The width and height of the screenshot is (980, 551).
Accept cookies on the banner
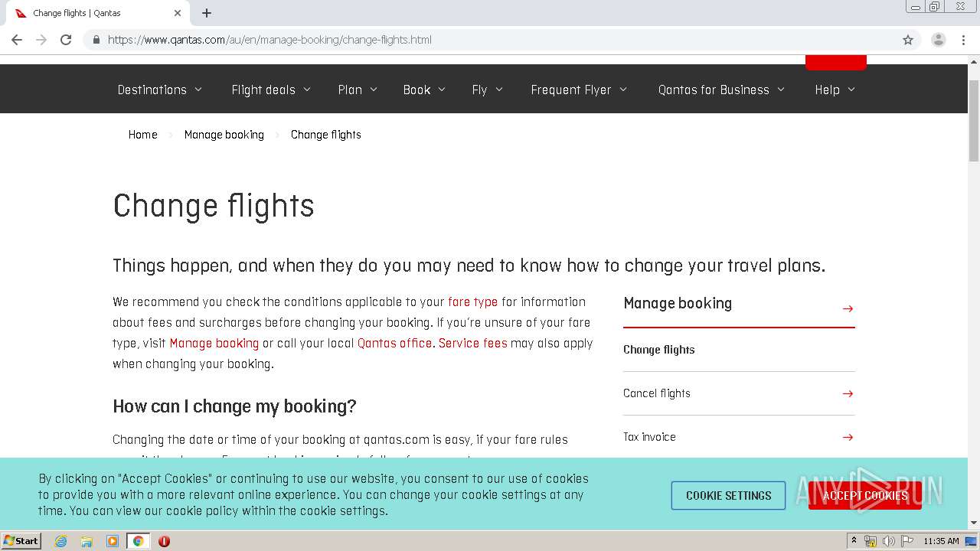865,496
